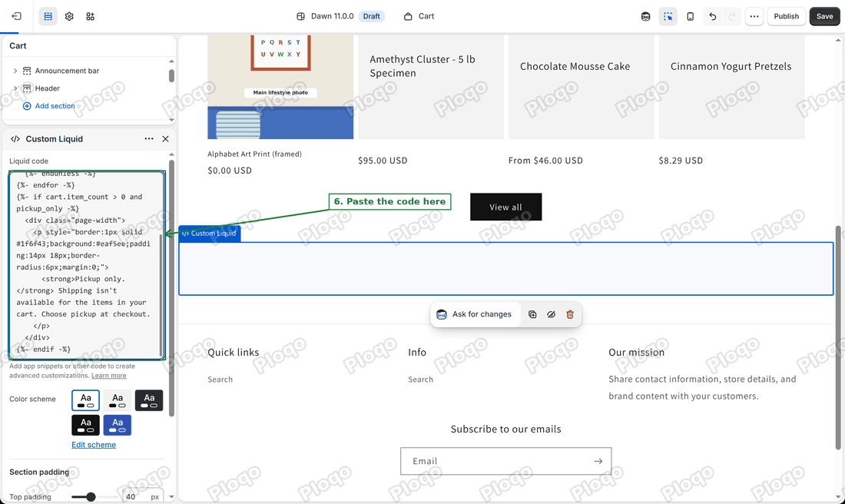The image size is (845, 504).
Task: Open Info Search footer link
Action: (420, 380)
